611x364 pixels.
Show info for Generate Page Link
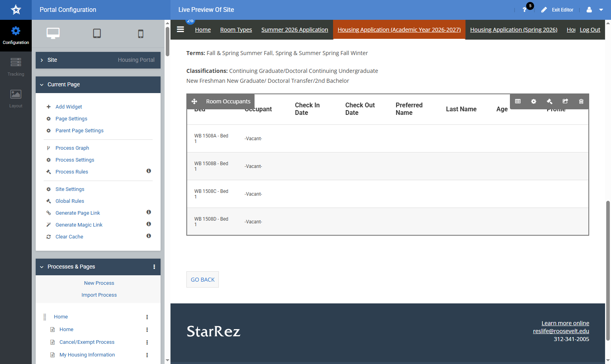click(x=149, y=212)
